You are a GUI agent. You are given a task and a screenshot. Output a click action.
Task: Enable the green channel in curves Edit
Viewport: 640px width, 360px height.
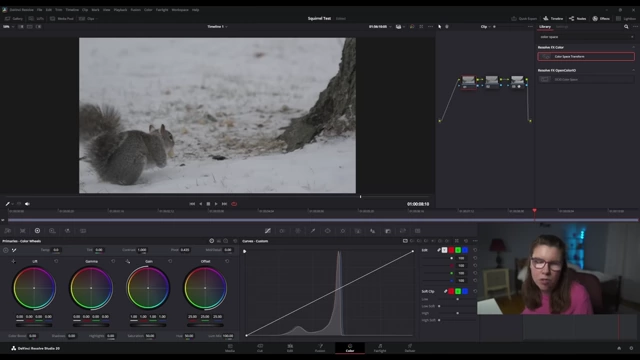[458, 250]
